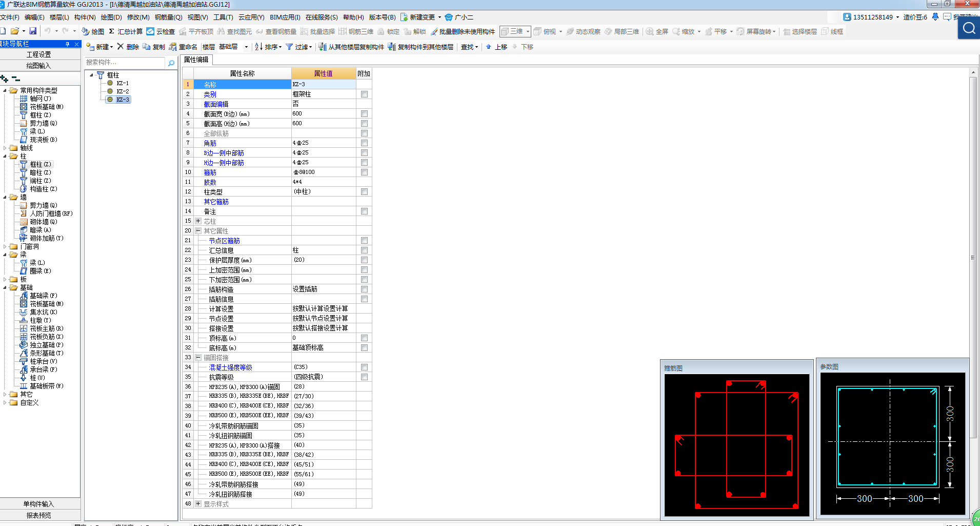Select the 属性编辑 tab
This screenshot has width=980, height=526.
196,60
